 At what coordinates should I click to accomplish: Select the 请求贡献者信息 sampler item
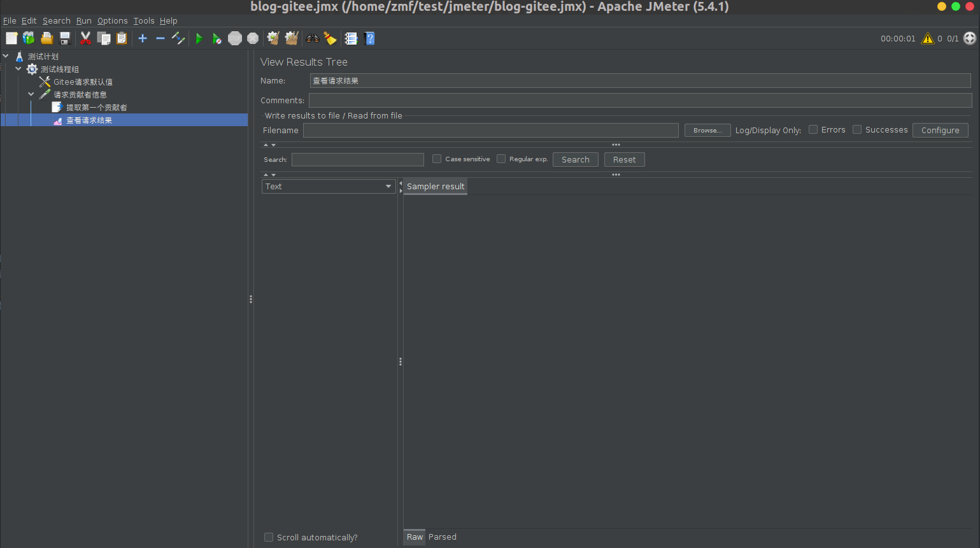(80, 94)
